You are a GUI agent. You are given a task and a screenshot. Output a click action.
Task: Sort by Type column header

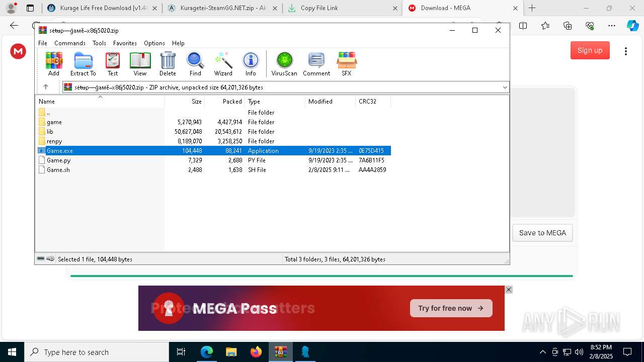click(275, 102)
